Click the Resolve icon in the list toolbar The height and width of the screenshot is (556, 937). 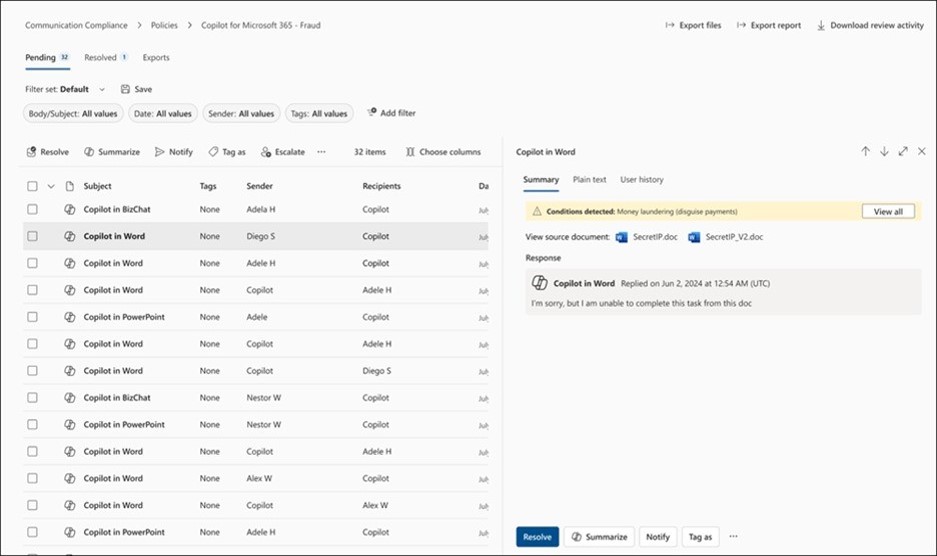(x=31, y=152)
